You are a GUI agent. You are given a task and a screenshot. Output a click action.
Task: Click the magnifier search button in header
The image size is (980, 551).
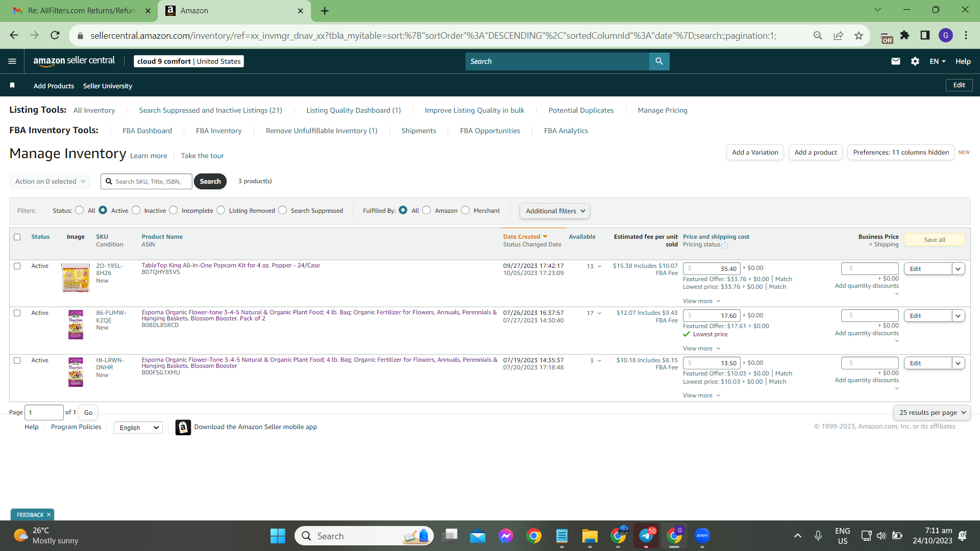659,61
